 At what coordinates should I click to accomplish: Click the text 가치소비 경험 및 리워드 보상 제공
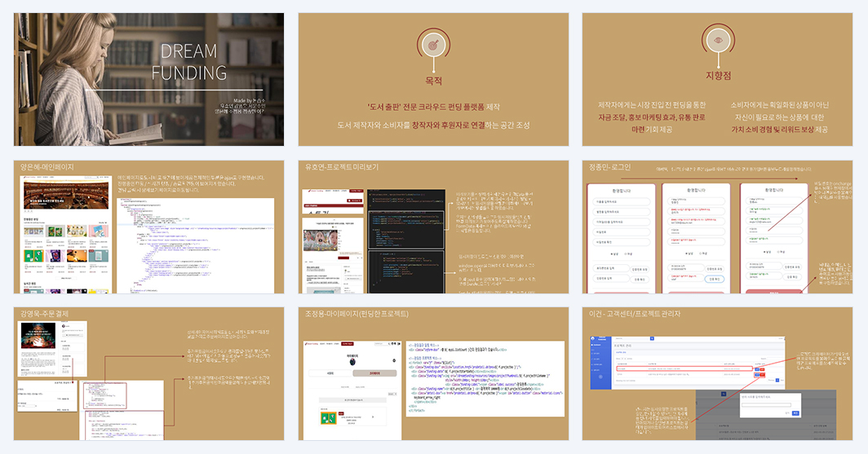tap(779, 130)
